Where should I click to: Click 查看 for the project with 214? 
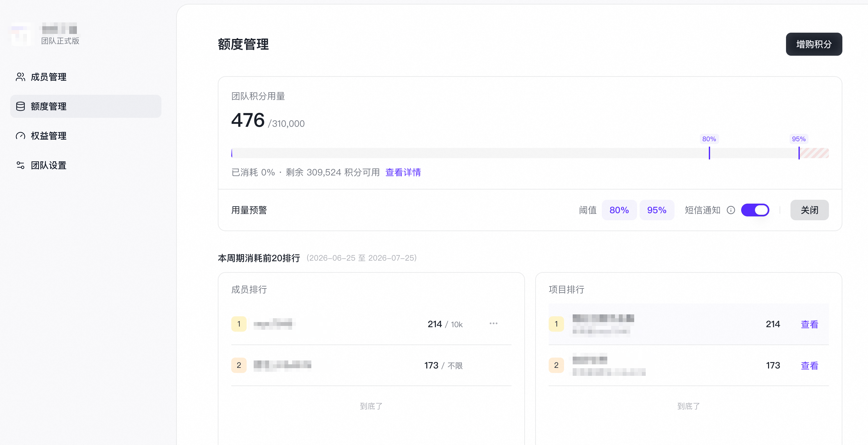pos(809,324)
